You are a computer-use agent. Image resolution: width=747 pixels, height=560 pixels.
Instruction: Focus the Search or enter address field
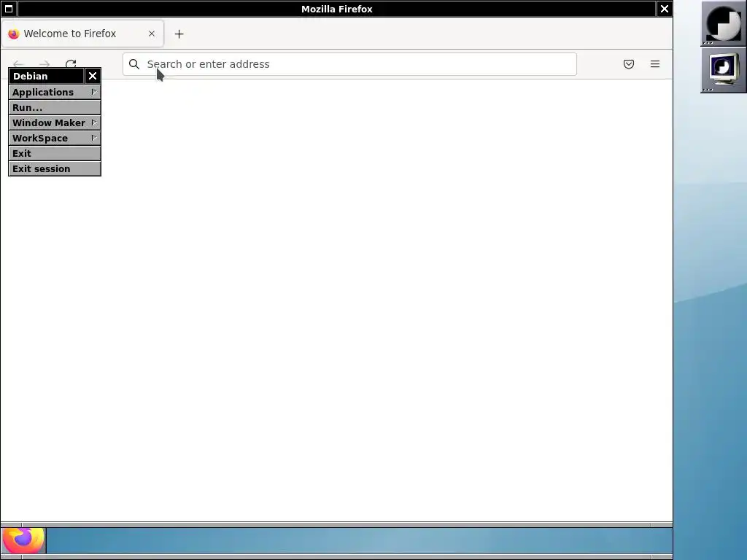tap(349, 64)
